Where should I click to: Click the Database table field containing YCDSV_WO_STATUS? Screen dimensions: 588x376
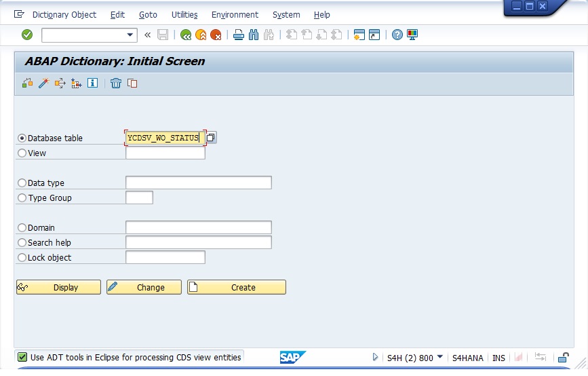point(165,138)
